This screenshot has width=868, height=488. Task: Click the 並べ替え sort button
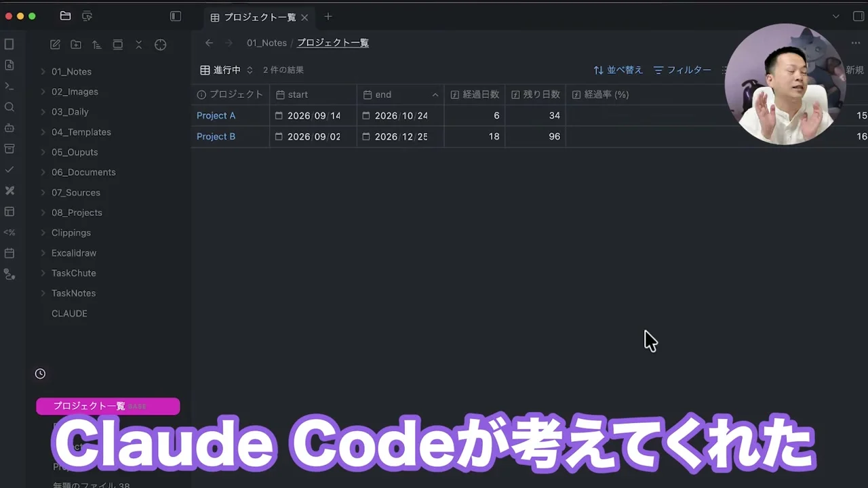(618, 70)
